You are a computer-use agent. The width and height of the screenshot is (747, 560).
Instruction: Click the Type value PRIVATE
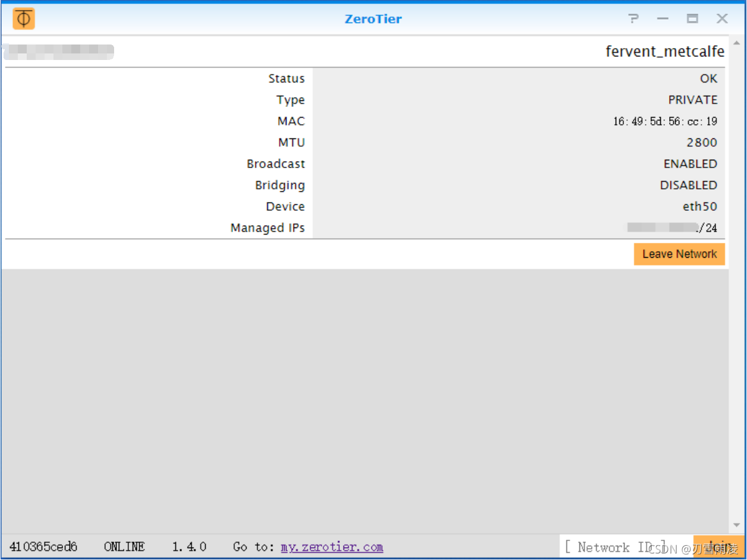click(x=693, y=100)
